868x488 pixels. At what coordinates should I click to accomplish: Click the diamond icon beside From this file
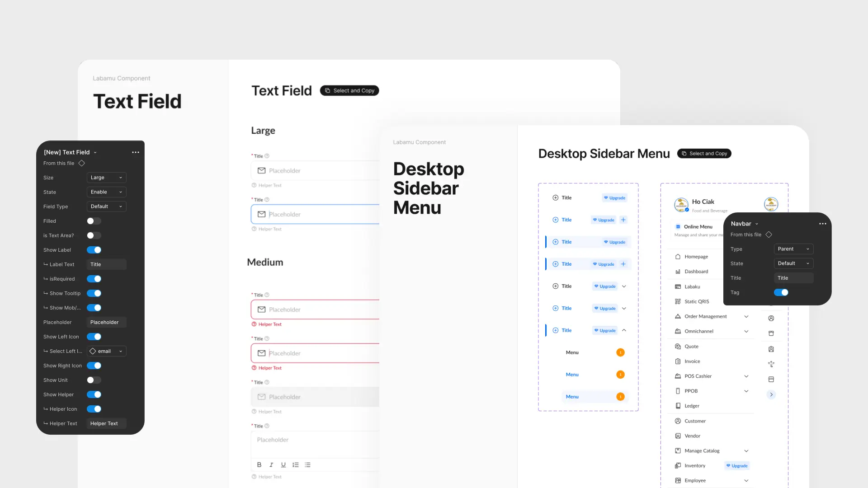82,163
